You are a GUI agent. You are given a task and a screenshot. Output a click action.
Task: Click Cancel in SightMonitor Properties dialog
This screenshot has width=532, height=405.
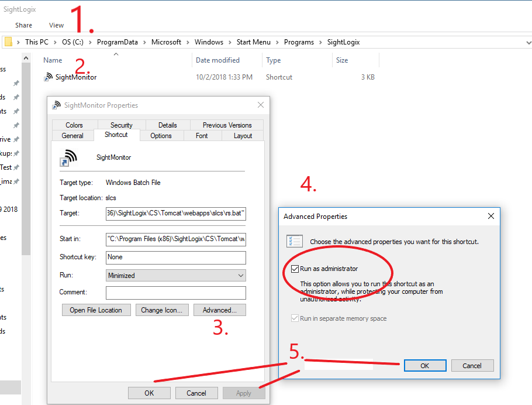click(x=196, y=393)
